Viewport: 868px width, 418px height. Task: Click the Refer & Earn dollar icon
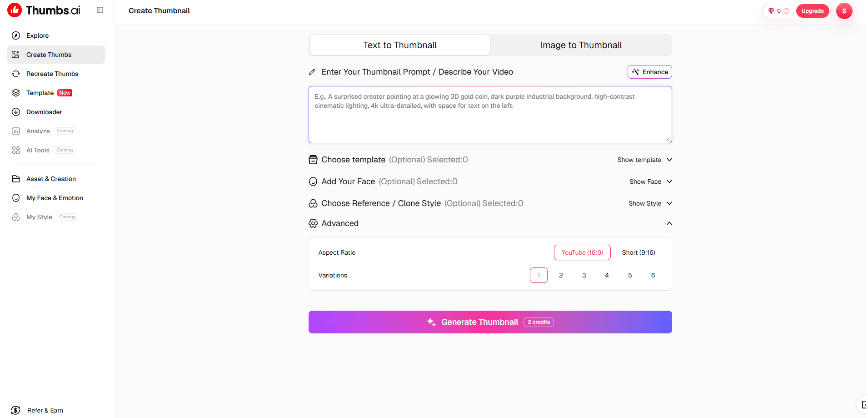[16, 410]
